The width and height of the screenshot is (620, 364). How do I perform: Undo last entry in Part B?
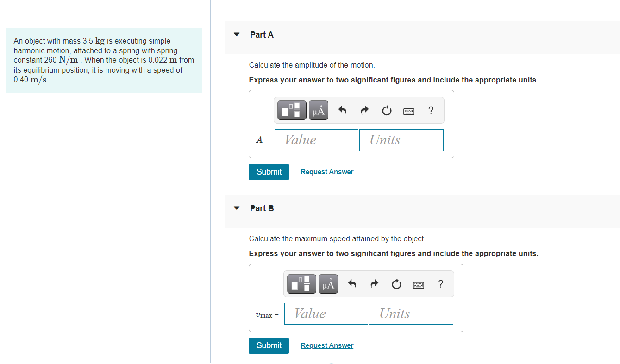coord(352,284)
